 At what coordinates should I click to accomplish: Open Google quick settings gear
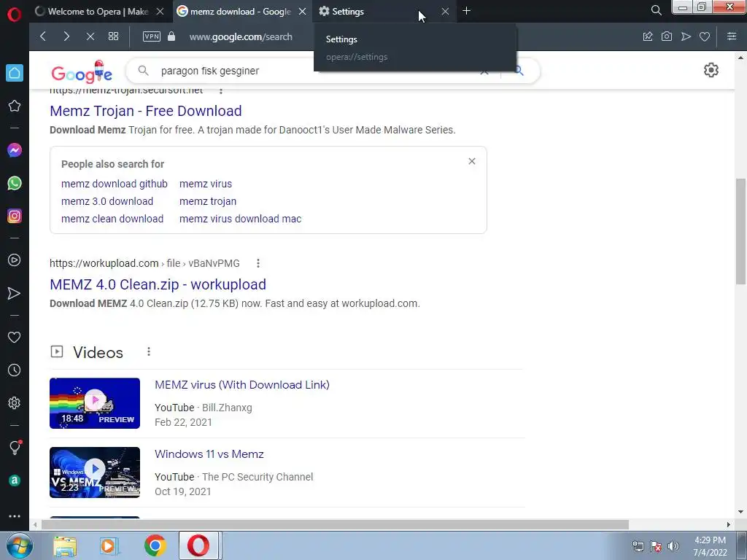[711, 70]
